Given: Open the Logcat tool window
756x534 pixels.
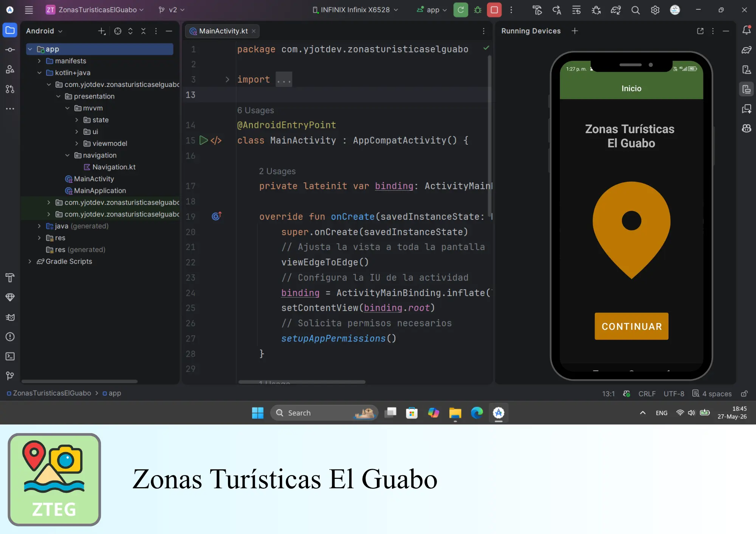Looking at the screenshot, I should (10, 317).
